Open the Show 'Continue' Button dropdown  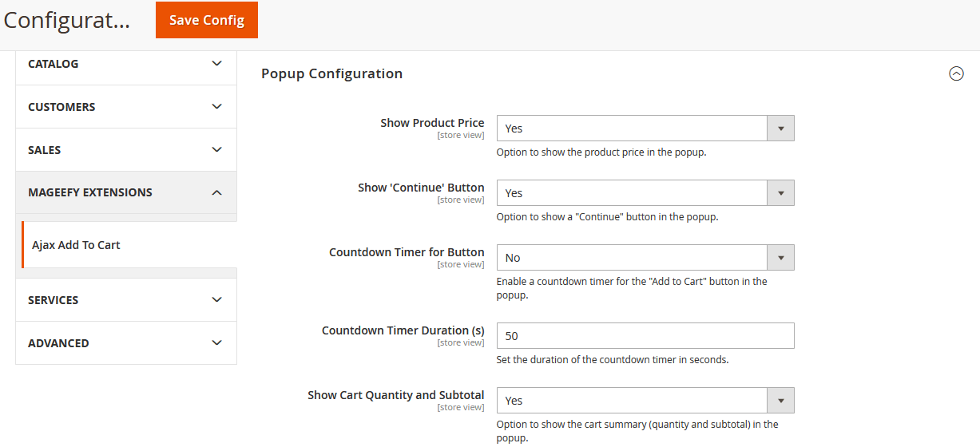645,193
